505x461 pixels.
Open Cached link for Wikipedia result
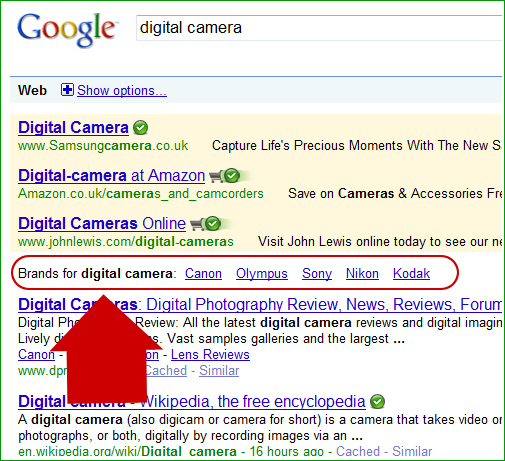358,452
